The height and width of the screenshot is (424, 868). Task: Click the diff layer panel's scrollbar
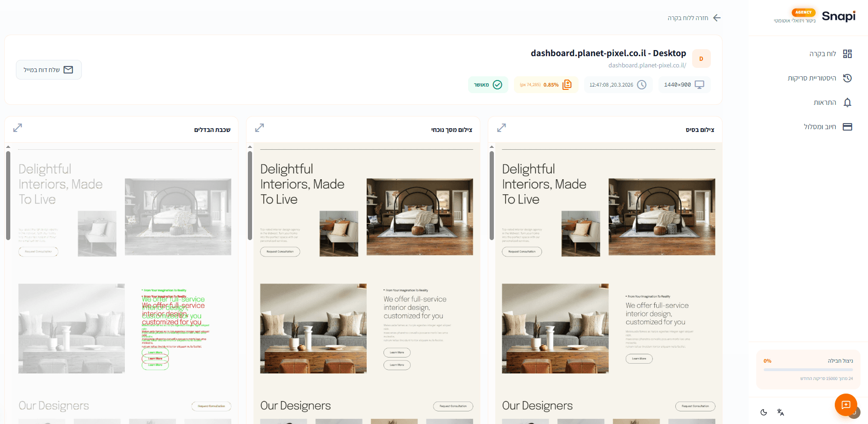[8, 195]
